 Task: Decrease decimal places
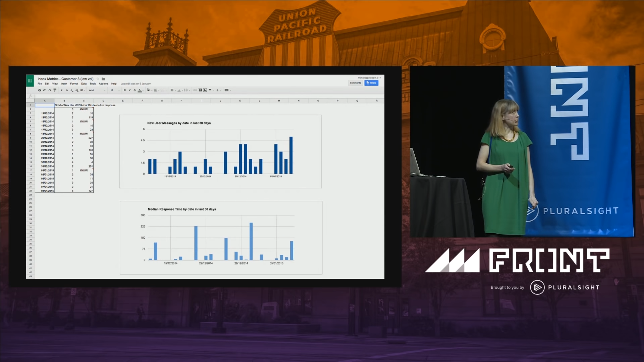72,90
